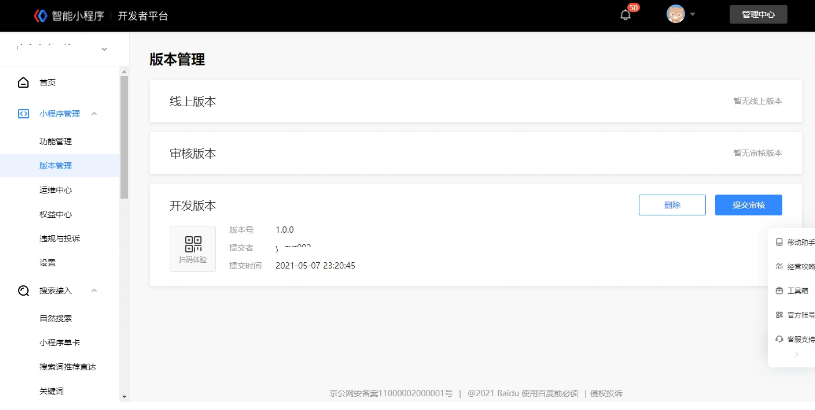This screenshot has height=410, width=815.
Task: Click the 智能小程序 logo in the header
Action: [69, 16]
